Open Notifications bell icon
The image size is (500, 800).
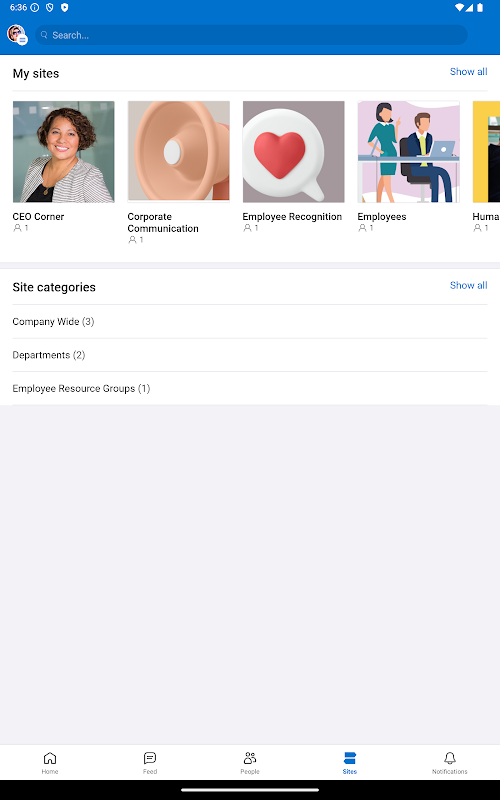click(x=449, y=758)
